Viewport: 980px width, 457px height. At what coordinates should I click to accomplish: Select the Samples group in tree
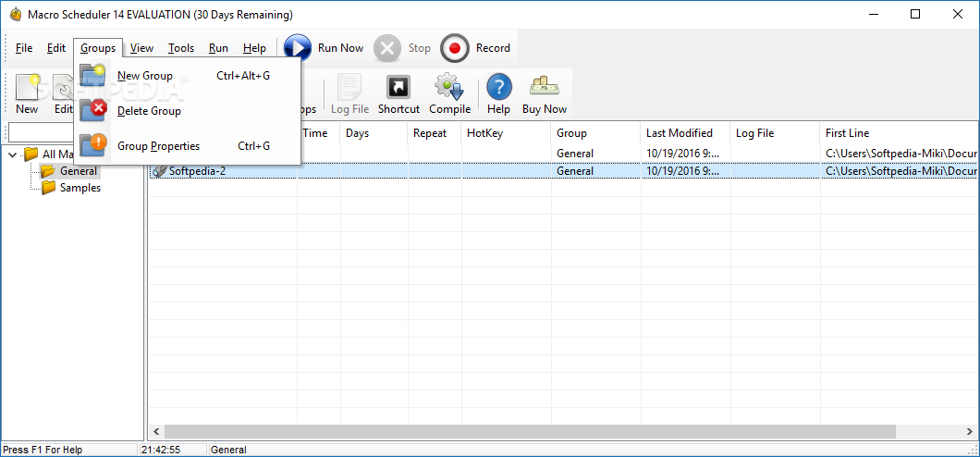click(x=80, y=188)
